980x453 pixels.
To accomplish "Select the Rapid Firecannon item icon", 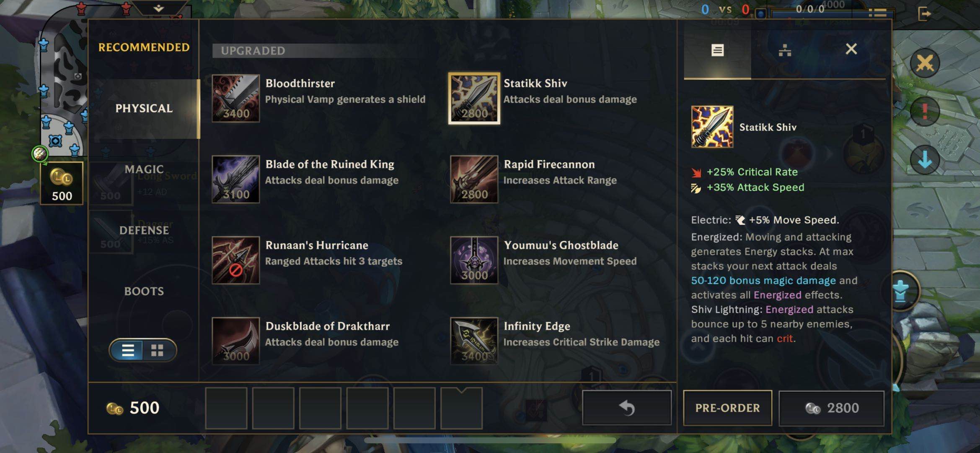I will (474, 180).
